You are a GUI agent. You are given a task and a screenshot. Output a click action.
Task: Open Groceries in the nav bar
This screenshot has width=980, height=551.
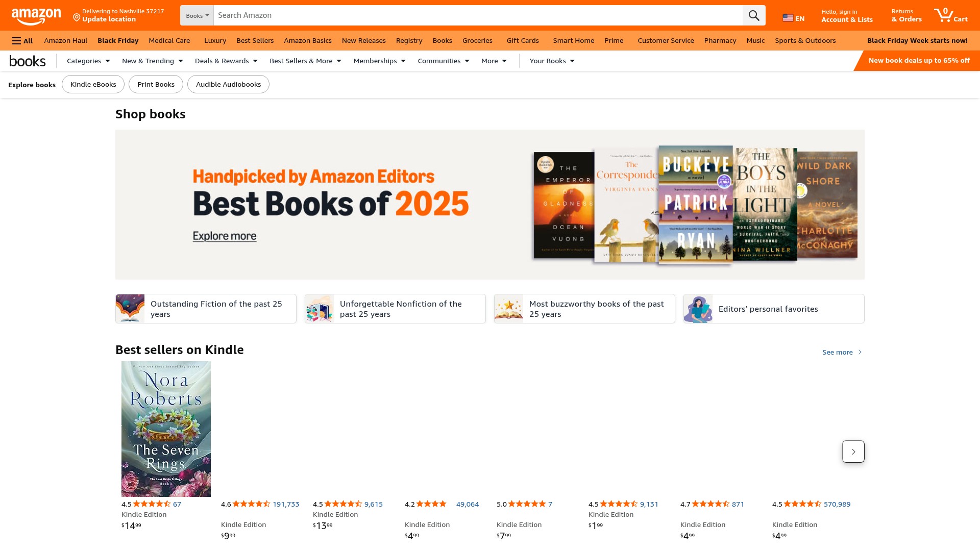point(477,40)
